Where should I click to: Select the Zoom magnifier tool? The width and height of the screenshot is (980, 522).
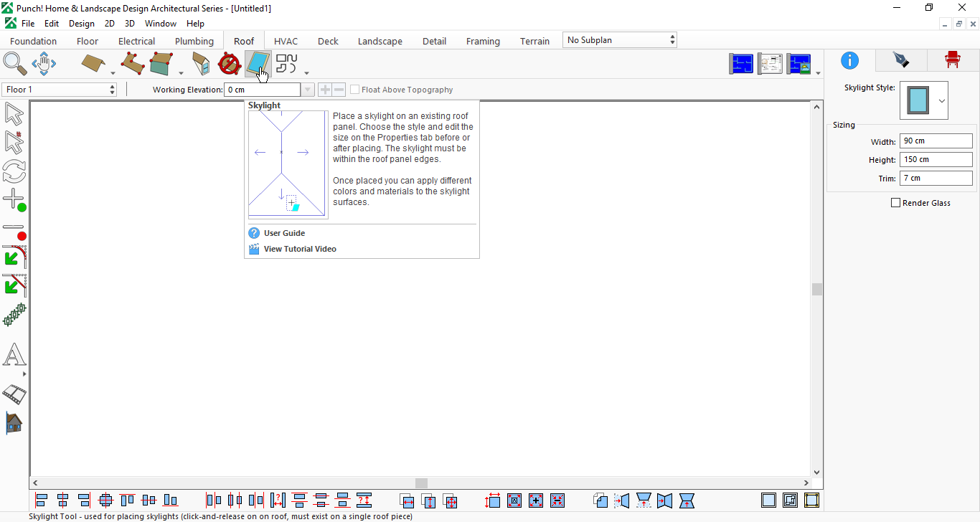point(15,63)
